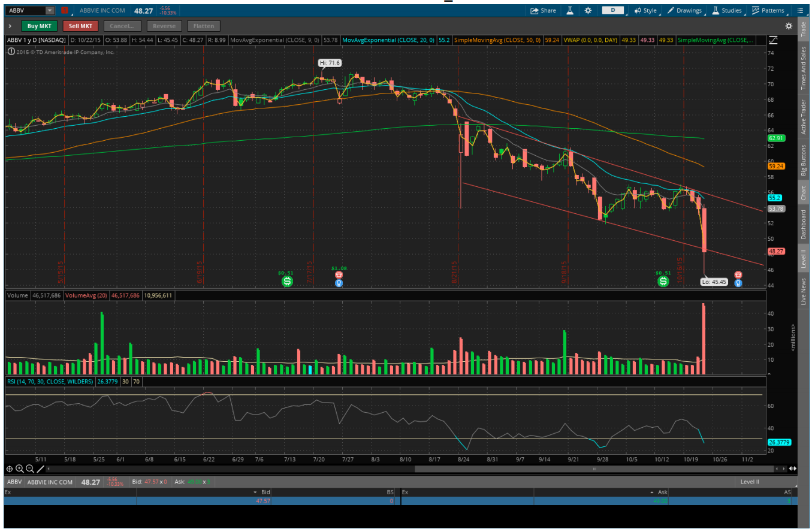Open the Share menu
Screen dimensions: 812x529
tap(544, 10)
